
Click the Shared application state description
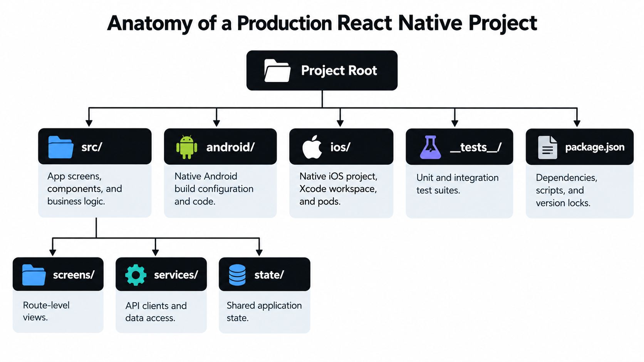pos(264,312)
